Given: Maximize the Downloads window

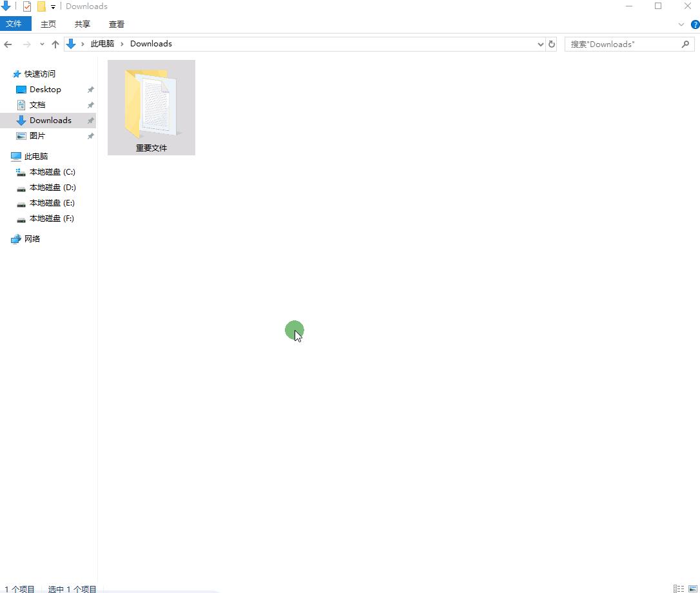Looking at the screenshot, I should click(x=658, y=6).
